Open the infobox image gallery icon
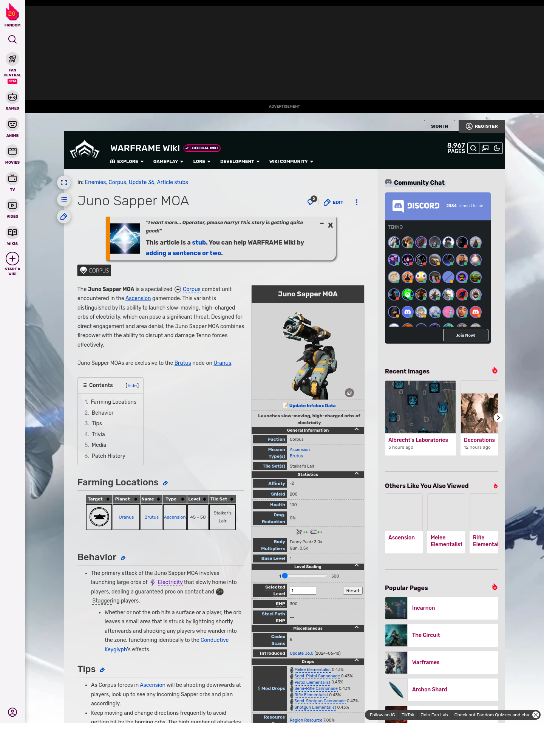The image size is (544, 756). [349, 393]
